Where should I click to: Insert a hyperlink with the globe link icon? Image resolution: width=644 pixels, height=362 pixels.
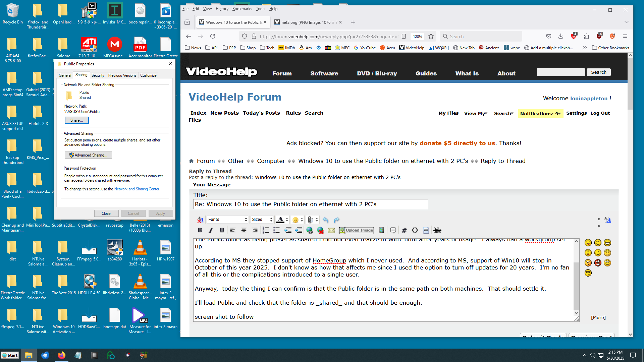tap(310, 230)
